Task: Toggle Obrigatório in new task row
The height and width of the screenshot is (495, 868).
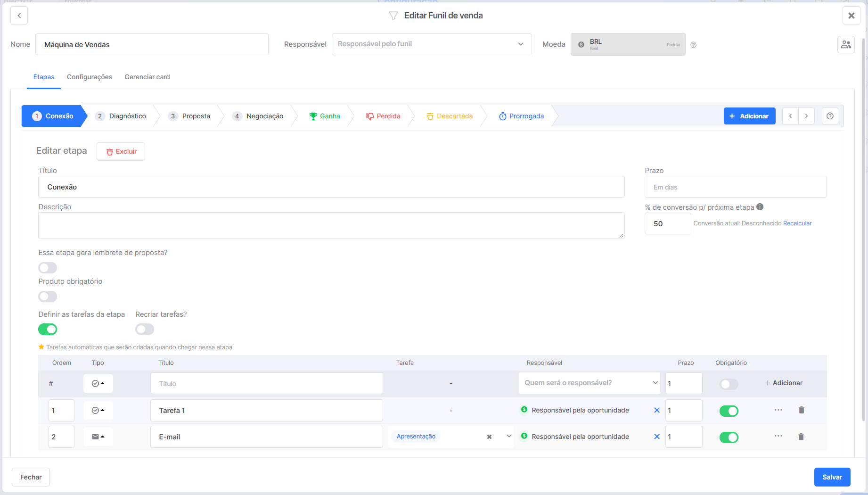Action: (729, 384)
